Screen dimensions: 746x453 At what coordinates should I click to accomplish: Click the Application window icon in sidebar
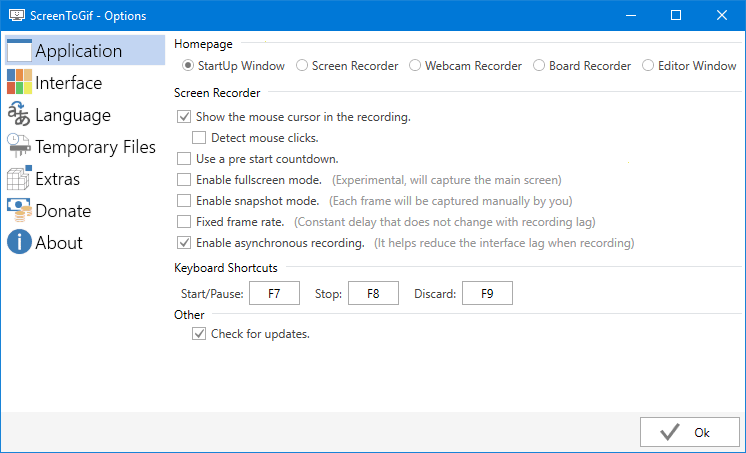point(20,50)
